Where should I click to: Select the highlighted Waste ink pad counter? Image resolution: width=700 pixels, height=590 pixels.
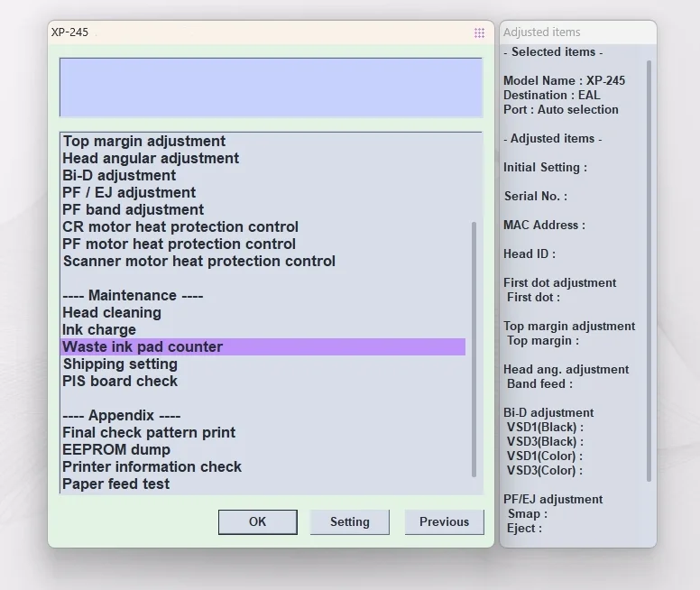pos(262,347)
